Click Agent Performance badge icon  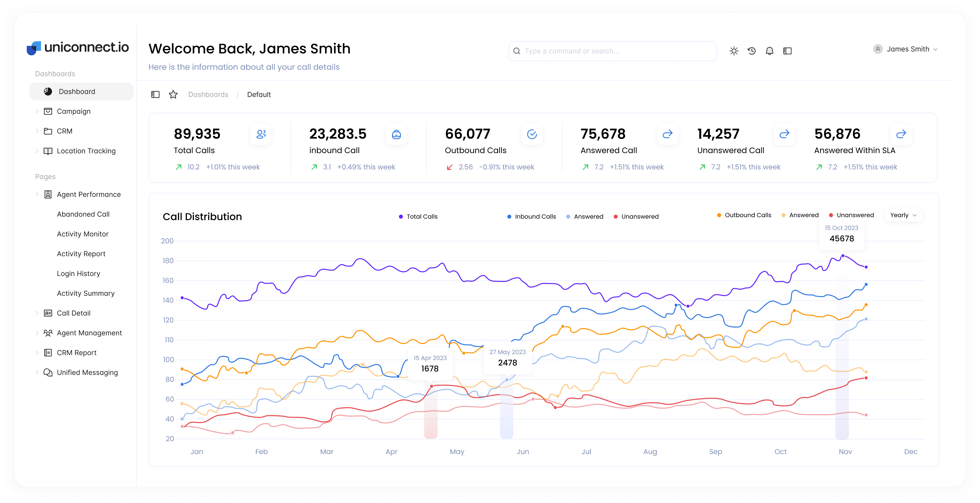[x=48, y=194]
